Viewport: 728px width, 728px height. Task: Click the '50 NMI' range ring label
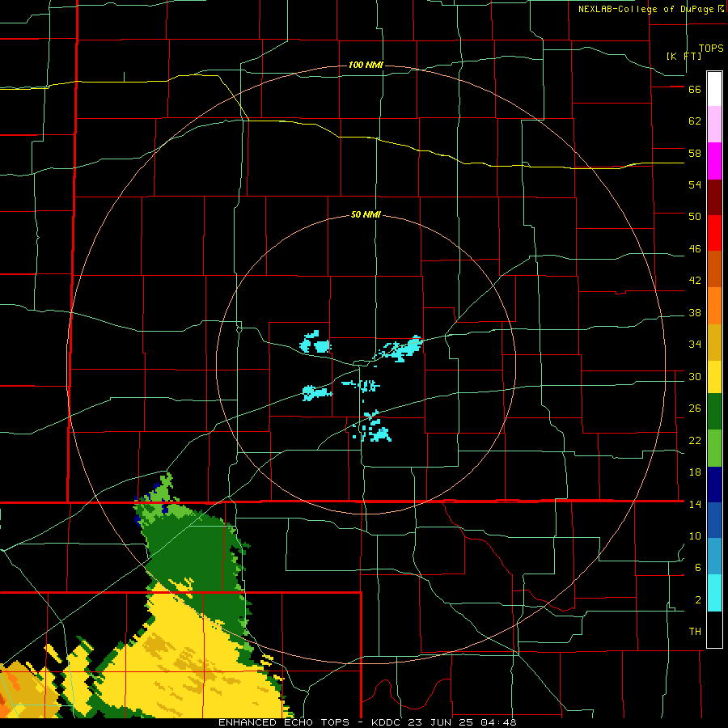[x=366, y=214]
